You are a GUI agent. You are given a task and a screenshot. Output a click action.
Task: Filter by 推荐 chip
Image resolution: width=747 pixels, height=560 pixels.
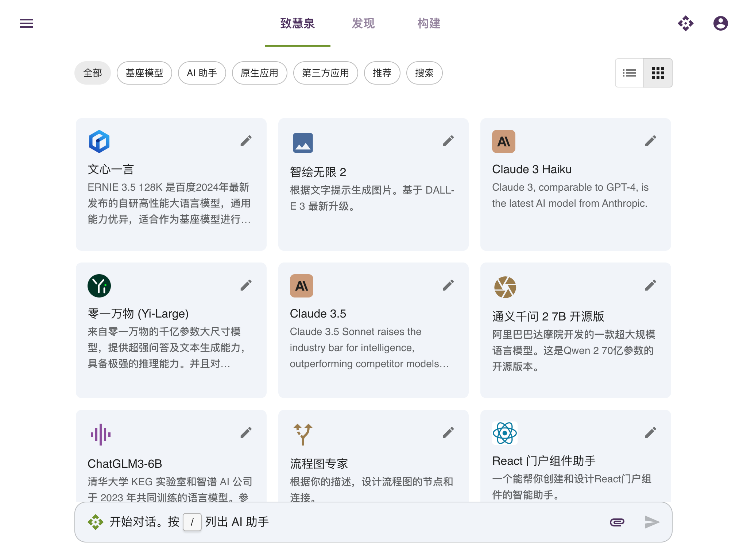click(382, 73)
